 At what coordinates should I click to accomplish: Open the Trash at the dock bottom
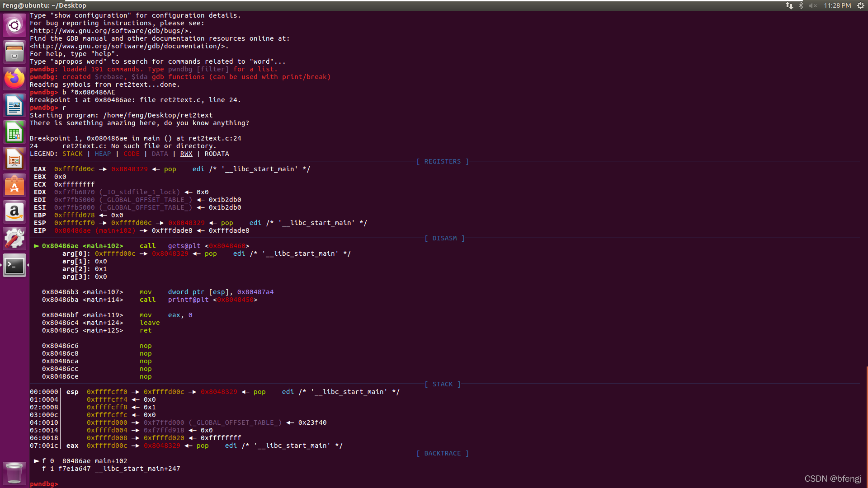tap(14, 473)
